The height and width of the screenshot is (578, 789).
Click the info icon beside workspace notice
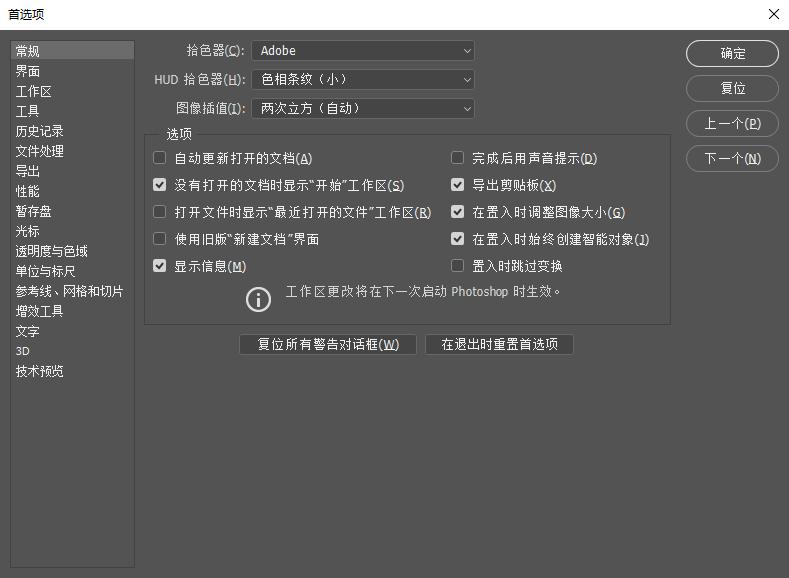(x=258, y=300)
